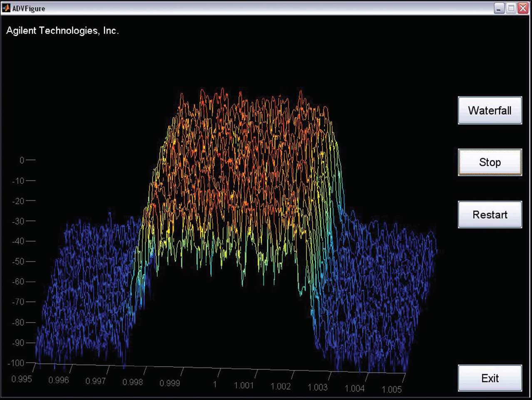Click the MATLAB icon in title bar
532x400 pixels.
(6, 8)
